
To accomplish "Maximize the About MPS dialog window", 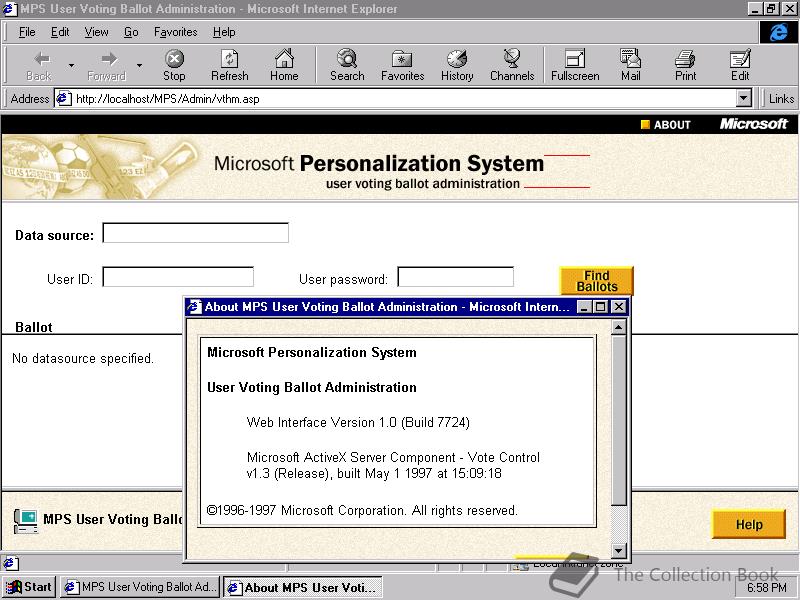I will click(x=601, y=307).
